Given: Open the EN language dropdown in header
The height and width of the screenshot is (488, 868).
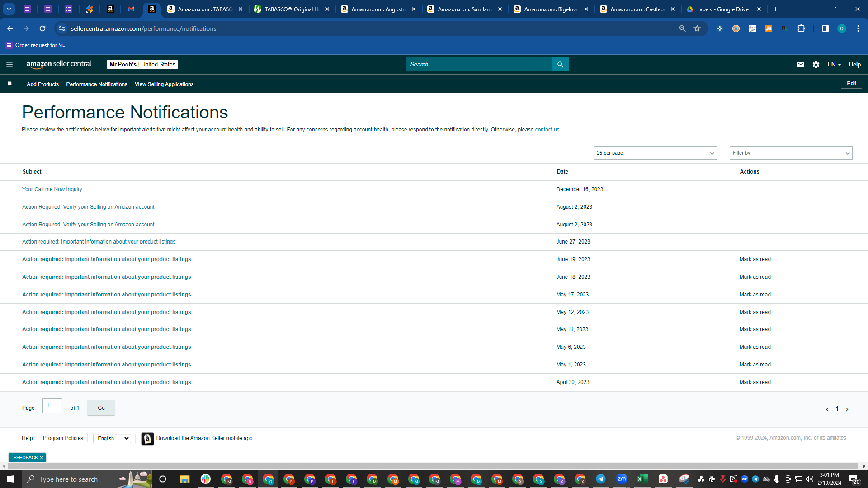Looking at the screenshot, I should (834, 65).
